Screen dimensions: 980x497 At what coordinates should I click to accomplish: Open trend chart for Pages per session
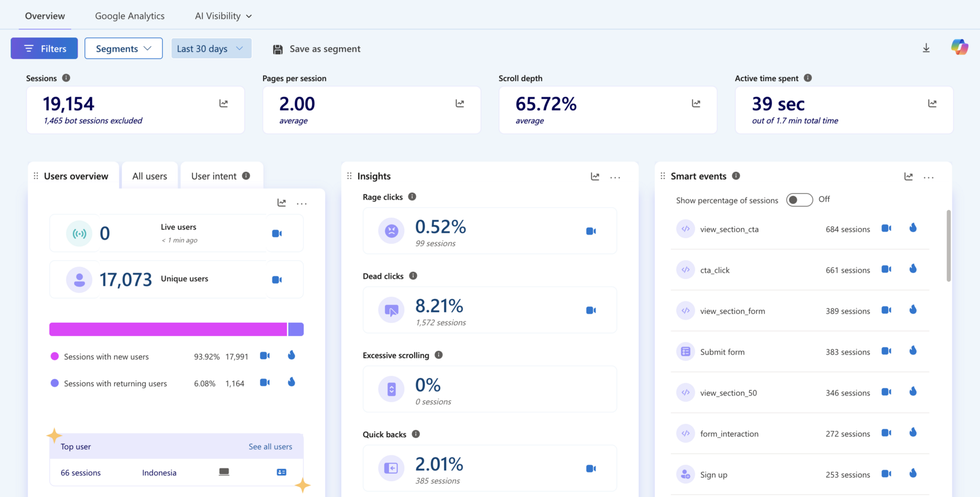click(460, 103)
